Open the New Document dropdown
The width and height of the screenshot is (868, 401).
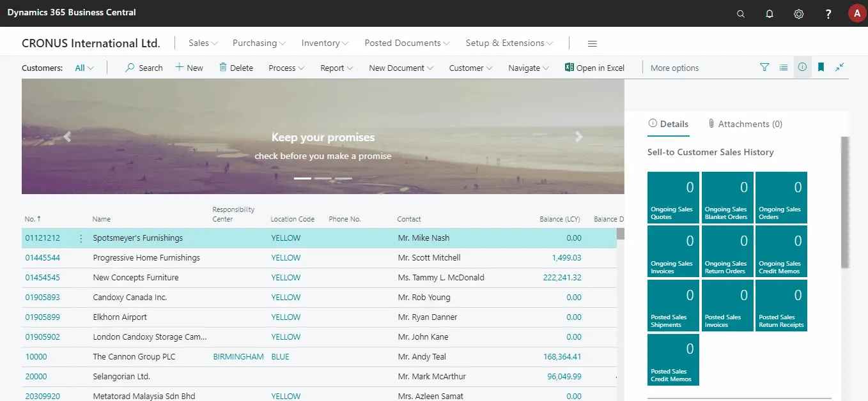point(401,68)
